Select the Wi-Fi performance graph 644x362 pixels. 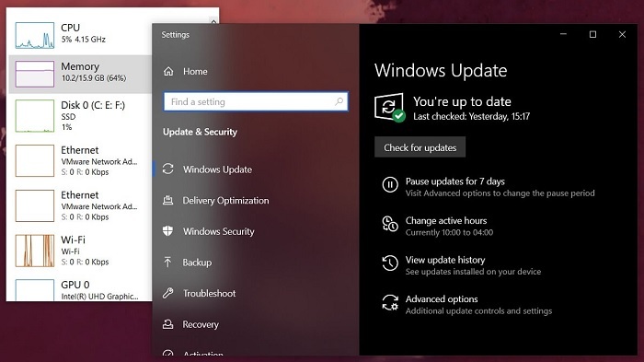click(35, 251)
